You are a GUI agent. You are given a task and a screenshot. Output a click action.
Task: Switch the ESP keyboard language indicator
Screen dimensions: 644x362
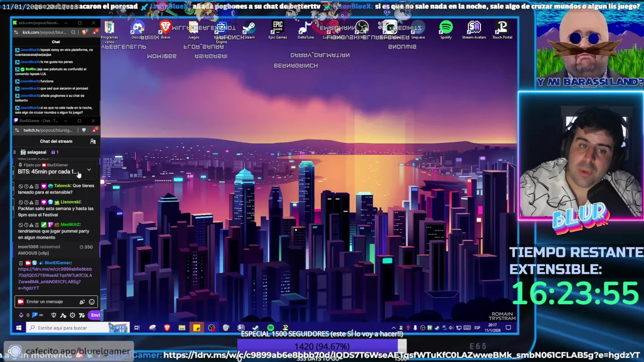477,328
